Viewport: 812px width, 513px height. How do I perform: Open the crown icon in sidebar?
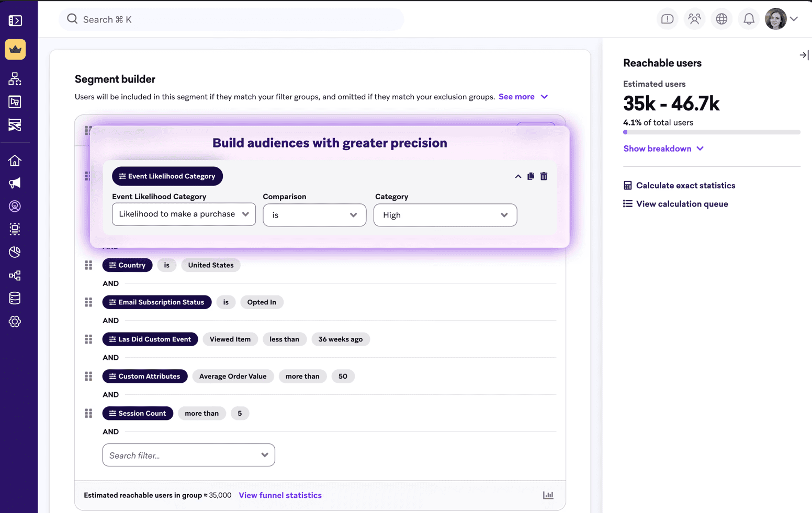pyautogui.click(x=15, y=49)
